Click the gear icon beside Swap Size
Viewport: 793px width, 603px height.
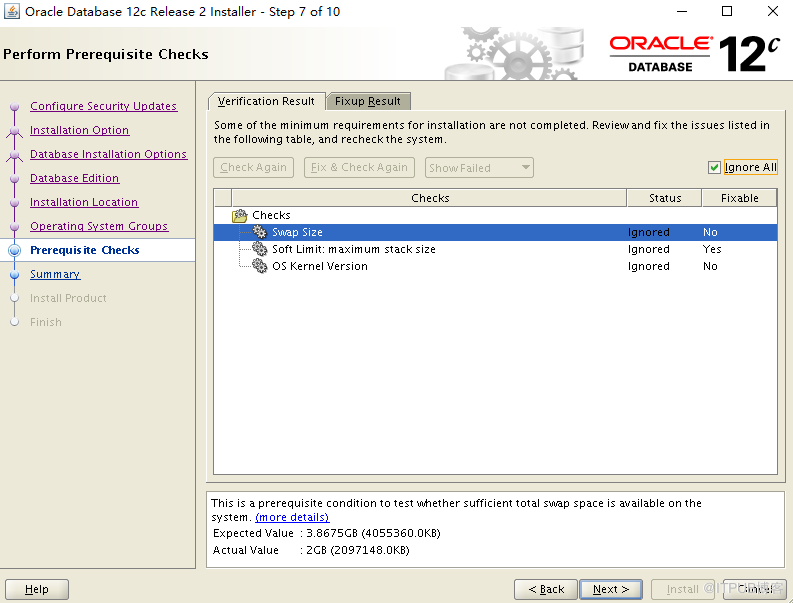[x=259, y=232]
